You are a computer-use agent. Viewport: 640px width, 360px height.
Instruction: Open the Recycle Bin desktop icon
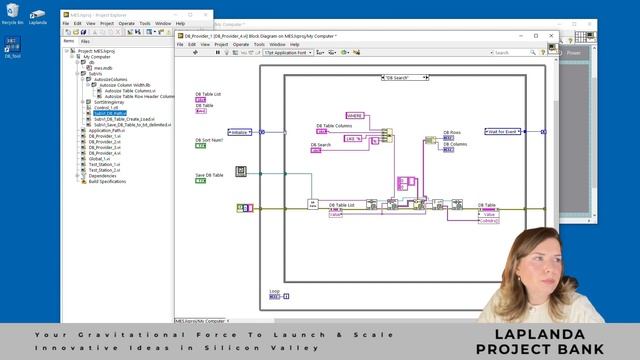point(12,13)
